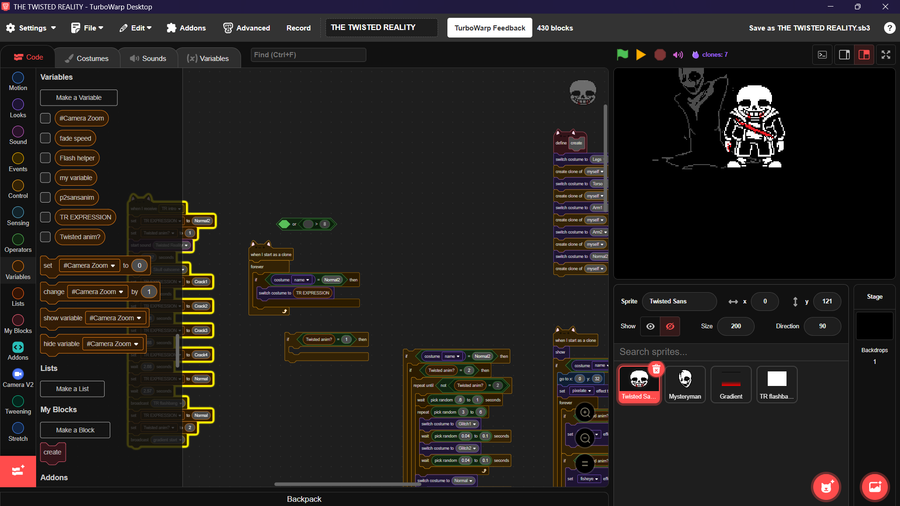Mute the project with the speaker icon
The image size is (900, 506).
point(678,55)
